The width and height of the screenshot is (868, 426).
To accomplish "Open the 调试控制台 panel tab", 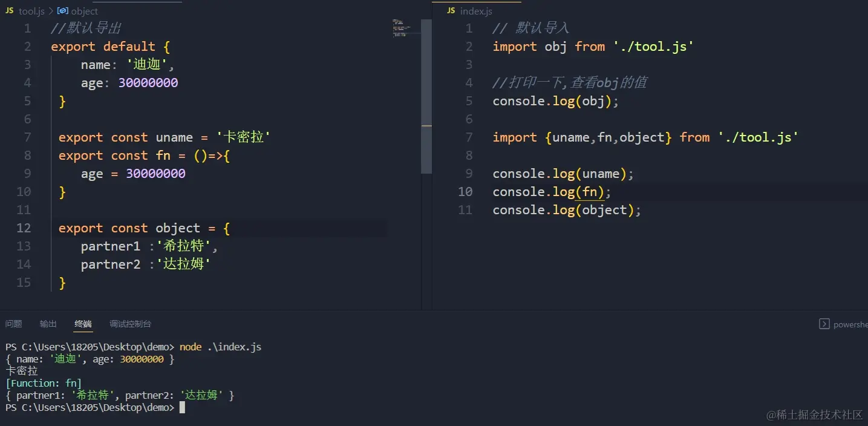I will pyautogui.click(x=130, y=324).
